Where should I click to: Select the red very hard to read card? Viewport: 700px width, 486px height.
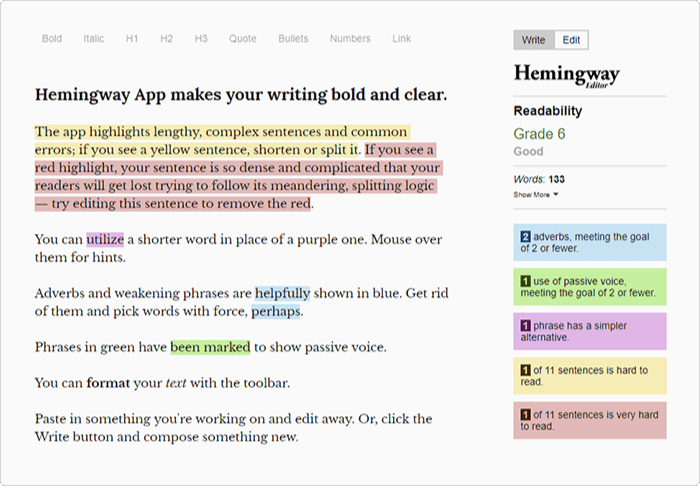590,420
